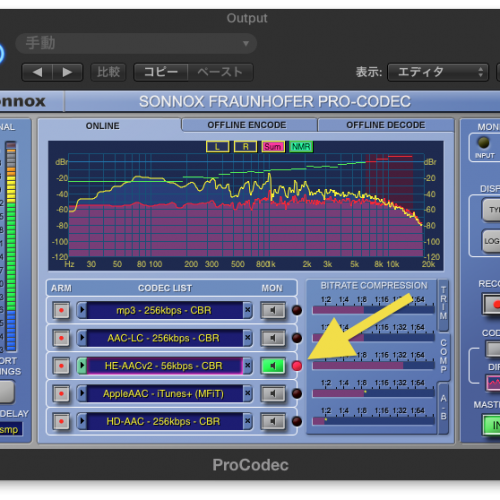Remove the mp3 codec with its X
The width and height of the screenshot is (500, 500).
point(247,310)
